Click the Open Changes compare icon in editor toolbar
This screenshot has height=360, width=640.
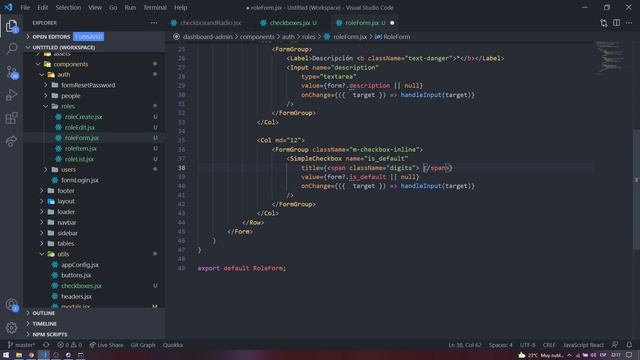point(604,23)
